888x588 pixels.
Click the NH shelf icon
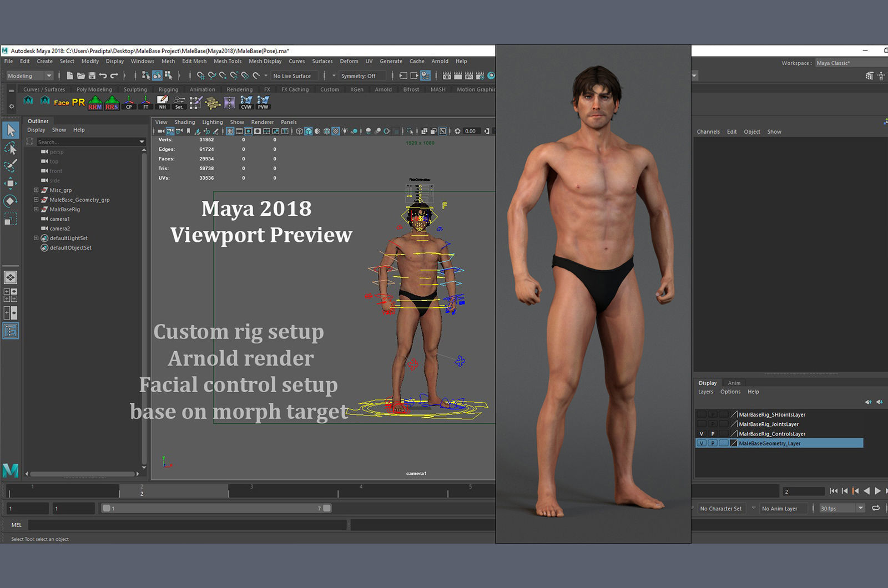click(162, 103)
